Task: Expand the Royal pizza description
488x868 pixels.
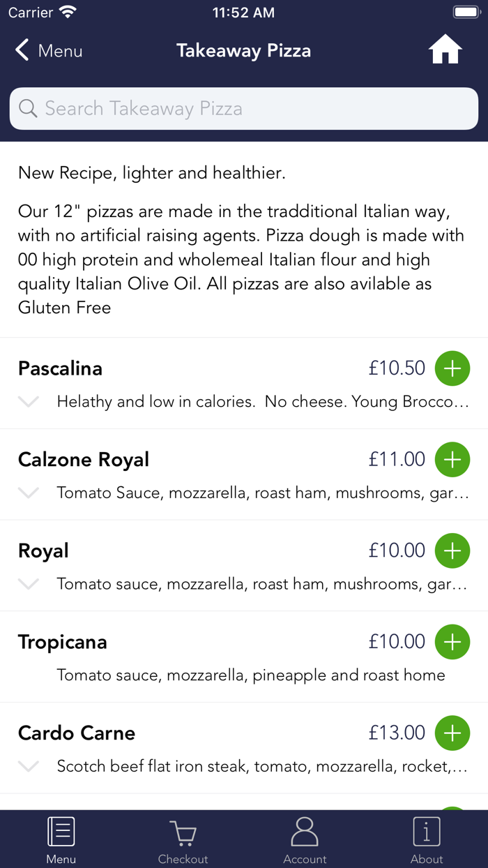Action: point(28,584)
